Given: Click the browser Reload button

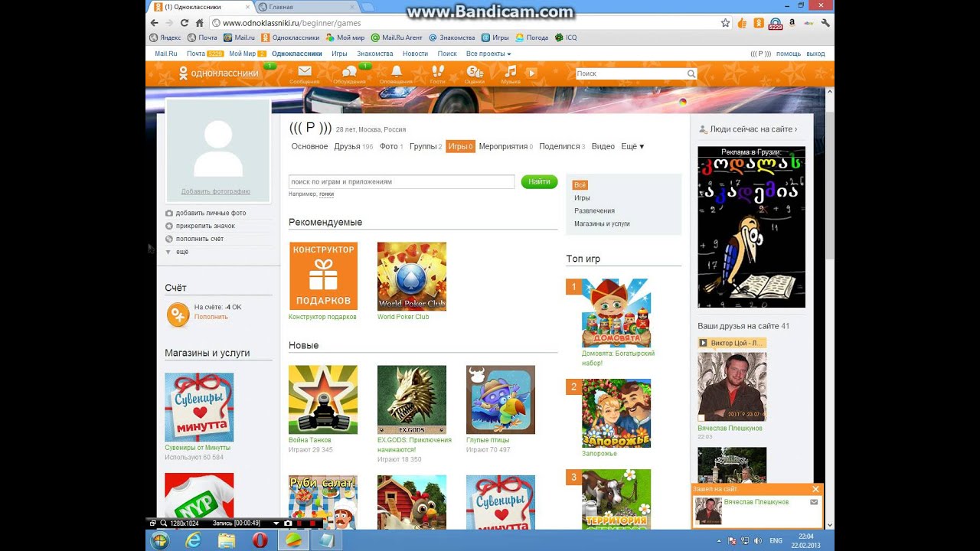Looking at the screenshot, I should [x=185, y=23].
